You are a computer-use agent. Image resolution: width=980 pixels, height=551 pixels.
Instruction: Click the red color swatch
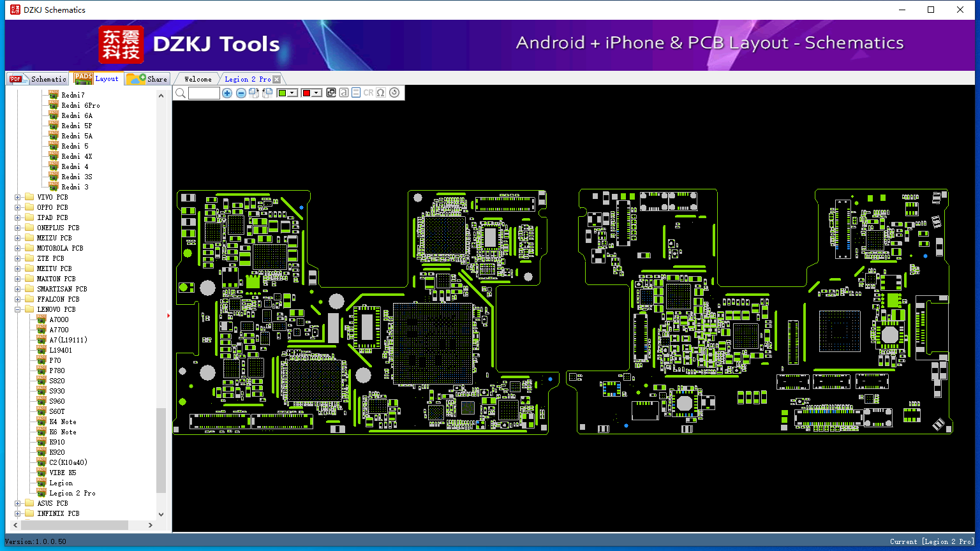(x=306, y=93)
